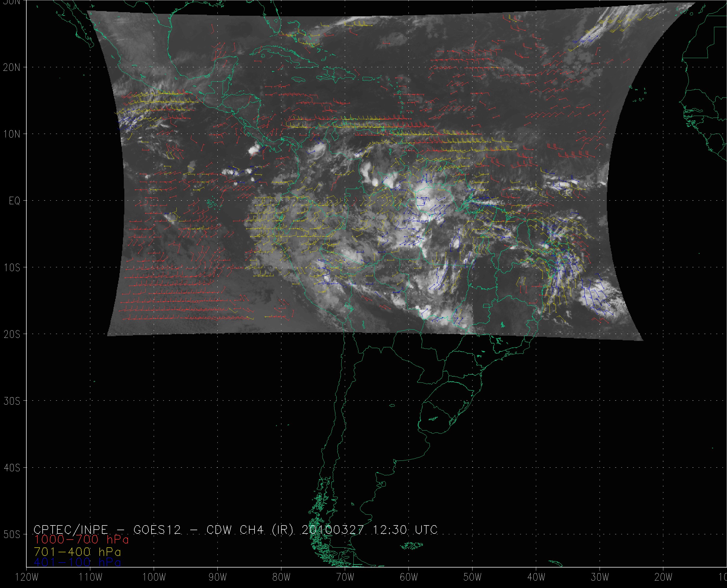727x588 pixels.
Task: Click the 120W longitude axis label
Action: (27, 577)
